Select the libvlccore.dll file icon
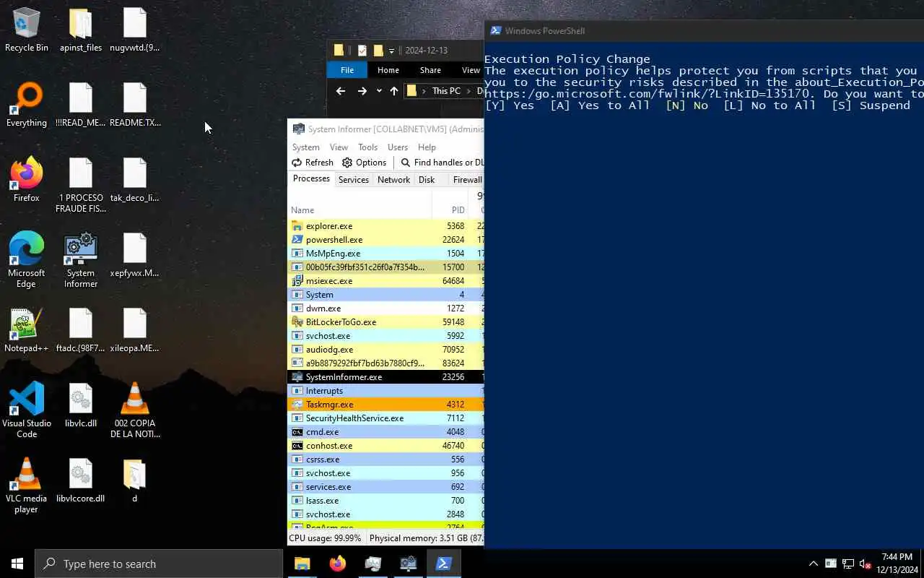Screen dimensions: 924x578 tap(81, 481)
